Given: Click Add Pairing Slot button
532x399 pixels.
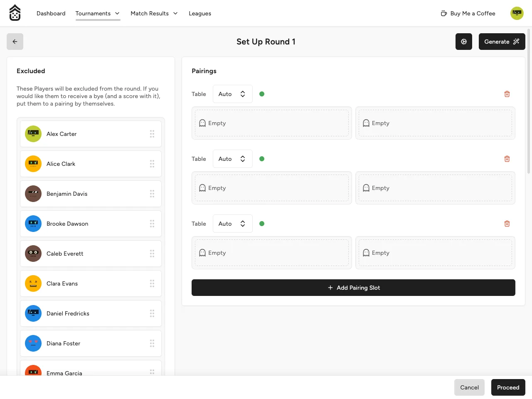Looking at the screenshot, I should pos(353,288).
